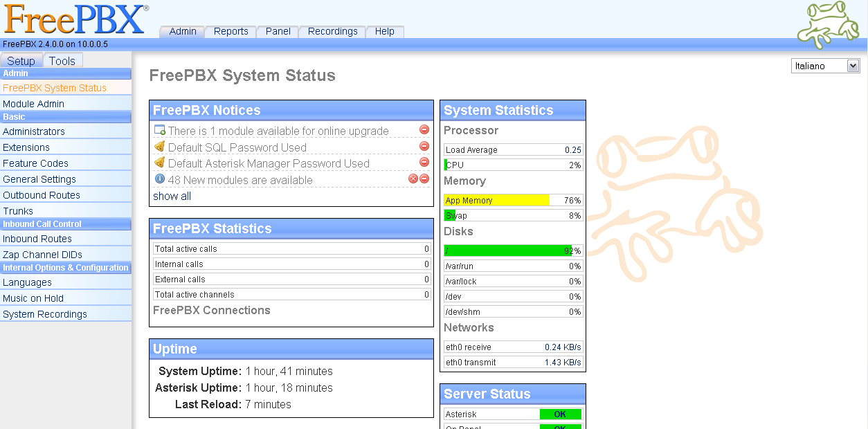Click the eth0 transmit network row
The height and width of the screenshot is (429, 868).
(x=513, y=363)
